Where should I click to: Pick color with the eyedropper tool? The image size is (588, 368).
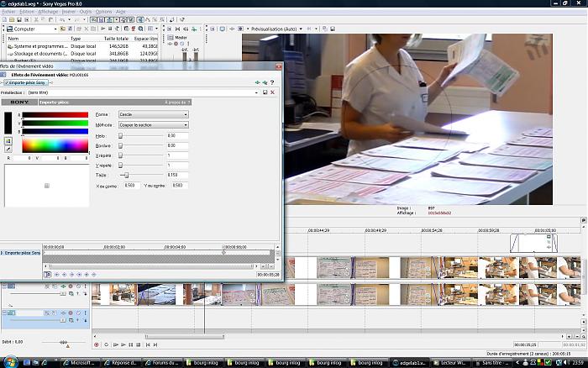coord(8,150)
